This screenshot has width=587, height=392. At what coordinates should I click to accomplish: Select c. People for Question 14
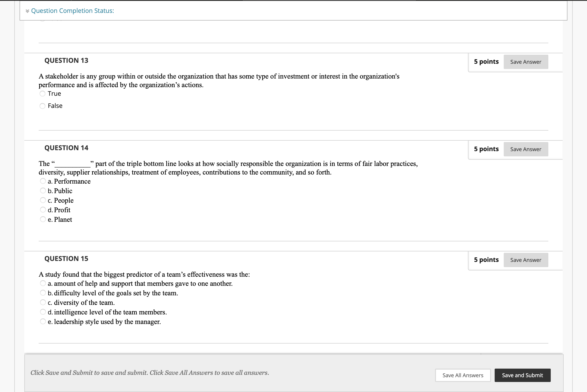click(43, 200)
